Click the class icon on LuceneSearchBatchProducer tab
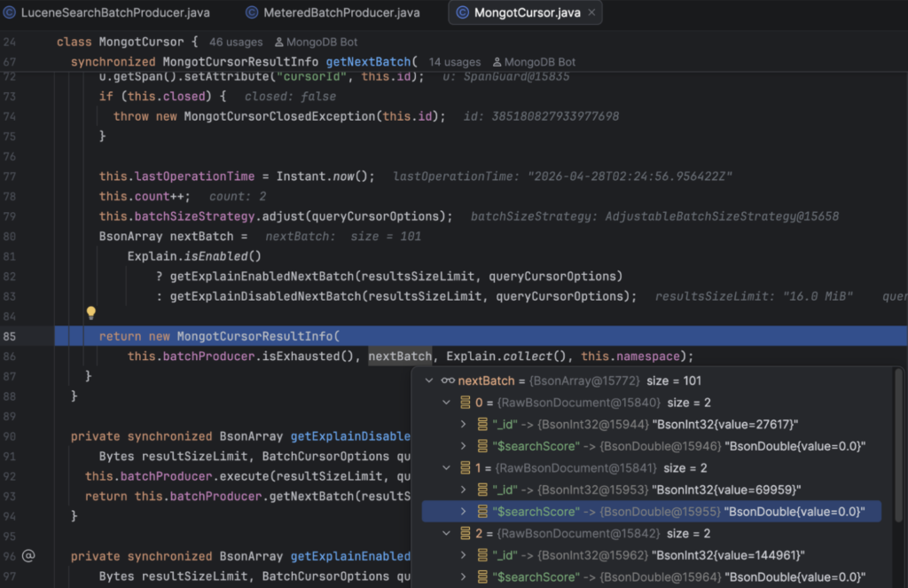The width and height of the screenshot is (908, 588). 10,12
